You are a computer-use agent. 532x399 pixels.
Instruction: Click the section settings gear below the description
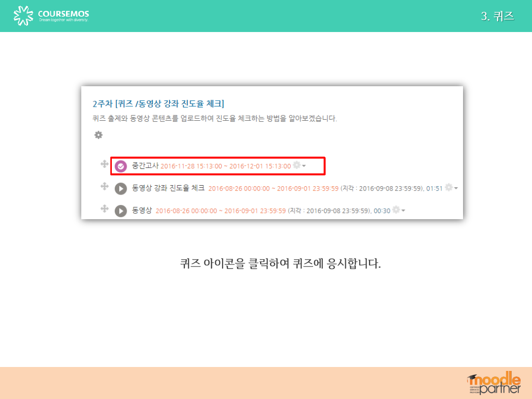click(99, 134)
